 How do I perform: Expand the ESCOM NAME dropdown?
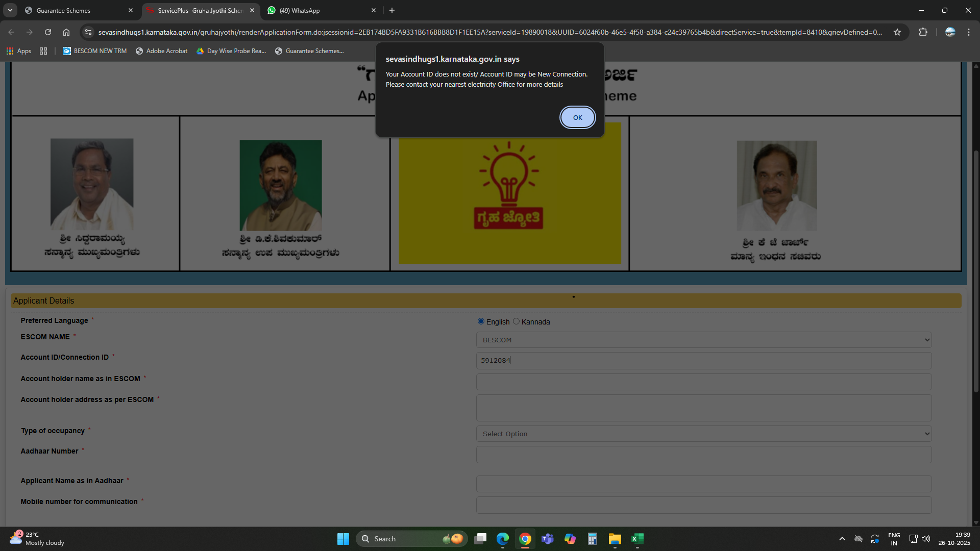[703, 340]
